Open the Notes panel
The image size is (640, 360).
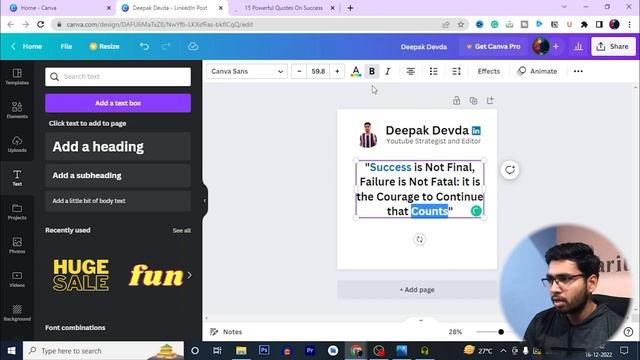pyautogui.click(x=226, y=332)
